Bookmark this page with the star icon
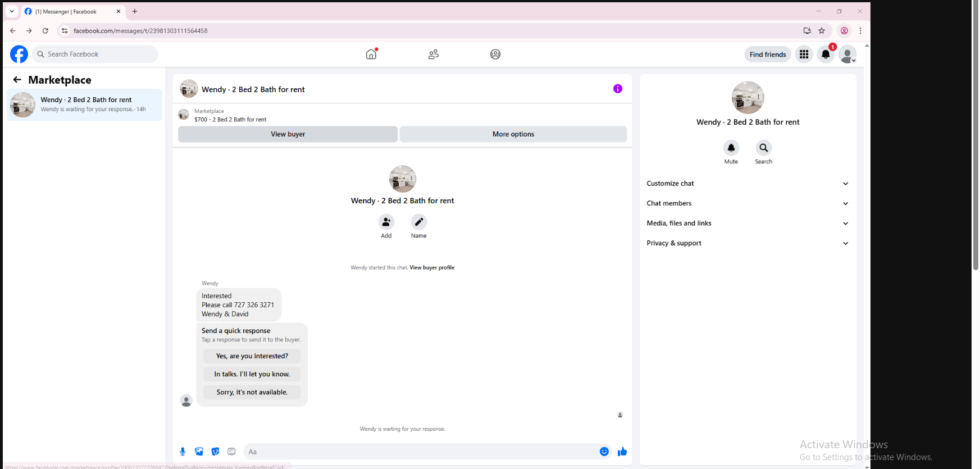980x469 pixels. pyautogui.click(x=822, y=31)
